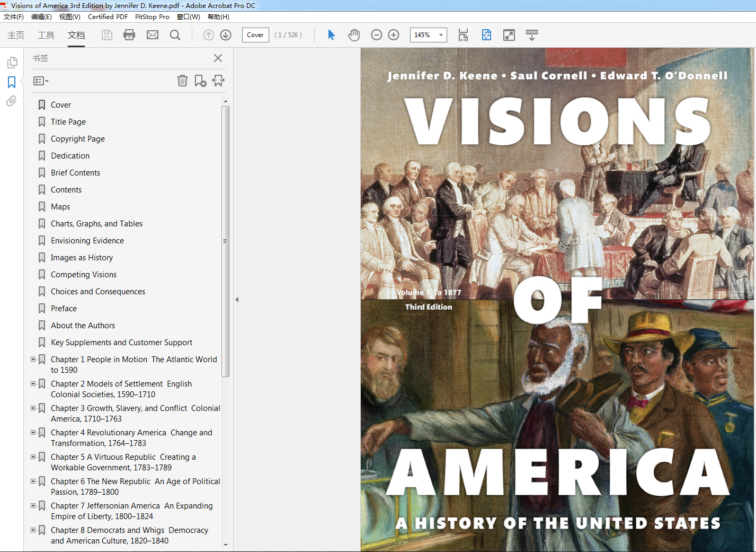Click the Fit width scrolling icon
The height and width of the screenshot is (552, 756).
tap(463, 35)
